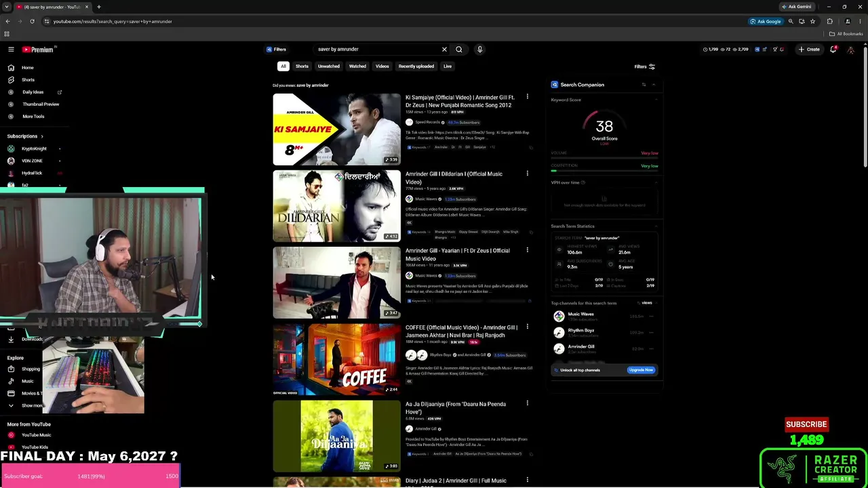Change top channels sort by views
The height and width of the screenshot is (488, 868).
pyautogui.click(x=648, y=304)
